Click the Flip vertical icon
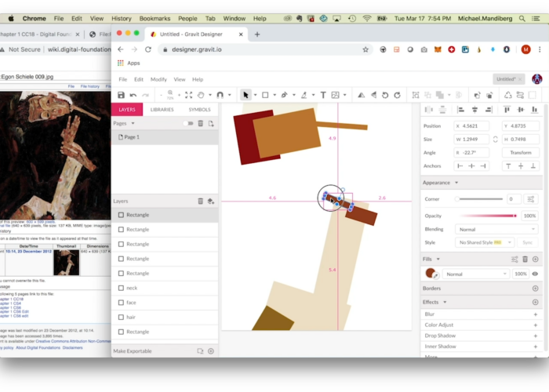The image size is (549, 392). [x=373, y=95]
